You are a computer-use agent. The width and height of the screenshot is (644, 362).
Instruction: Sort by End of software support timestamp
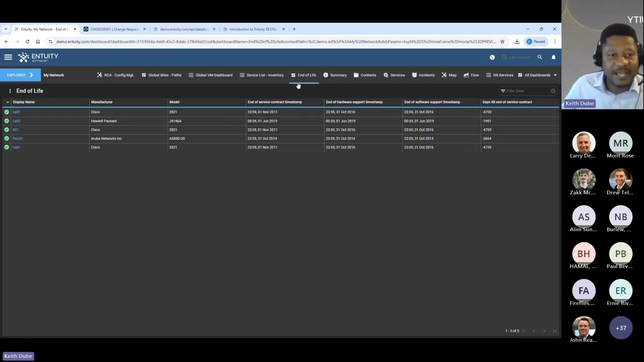(432, 102)
